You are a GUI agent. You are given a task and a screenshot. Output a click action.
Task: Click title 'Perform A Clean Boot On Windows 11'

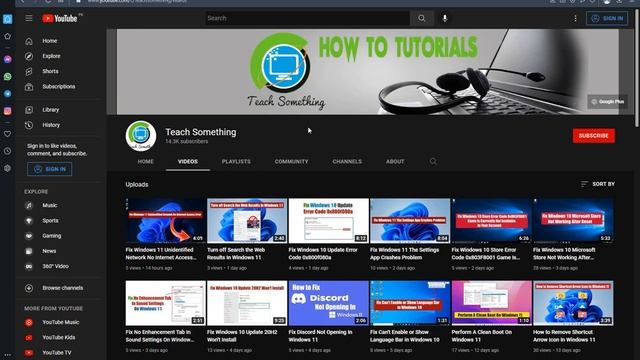(x=482, y=336)
